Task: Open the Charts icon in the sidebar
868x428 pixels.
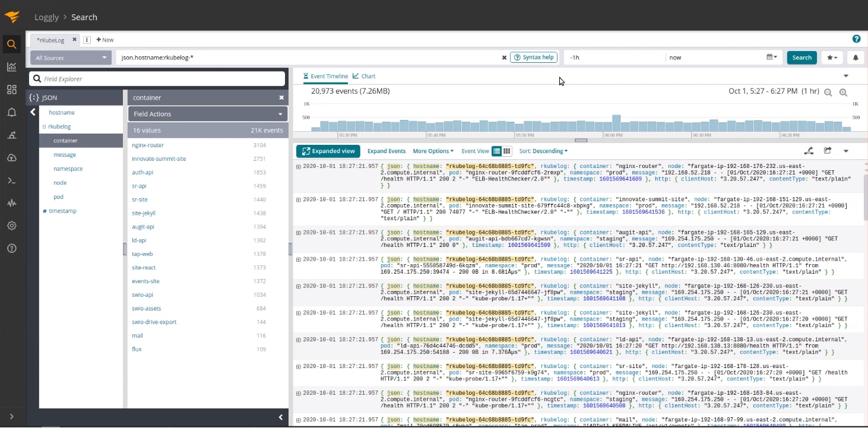Action: 11,66
